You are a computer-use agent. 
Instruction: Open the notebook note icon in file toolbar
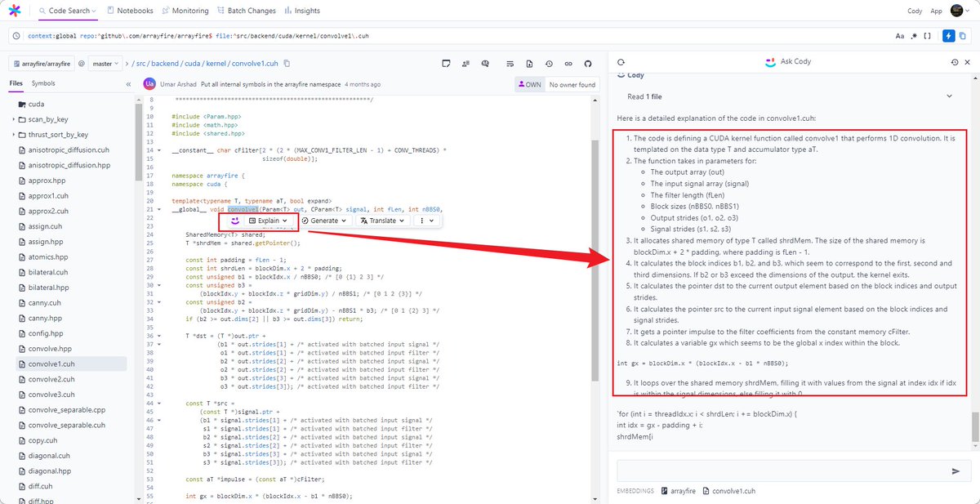point(446,63)
